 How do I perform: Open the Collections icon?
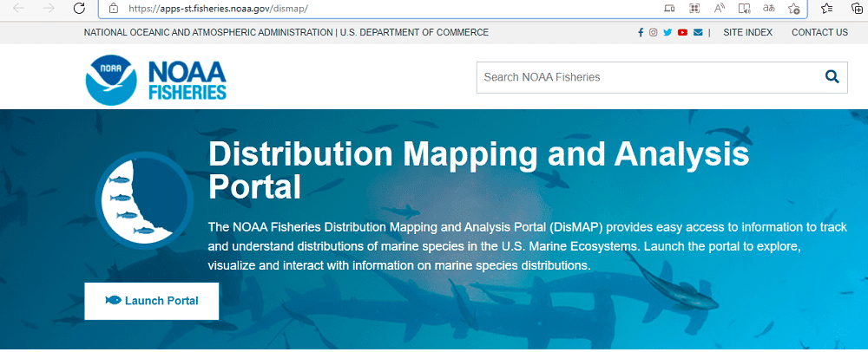[857, 9]
